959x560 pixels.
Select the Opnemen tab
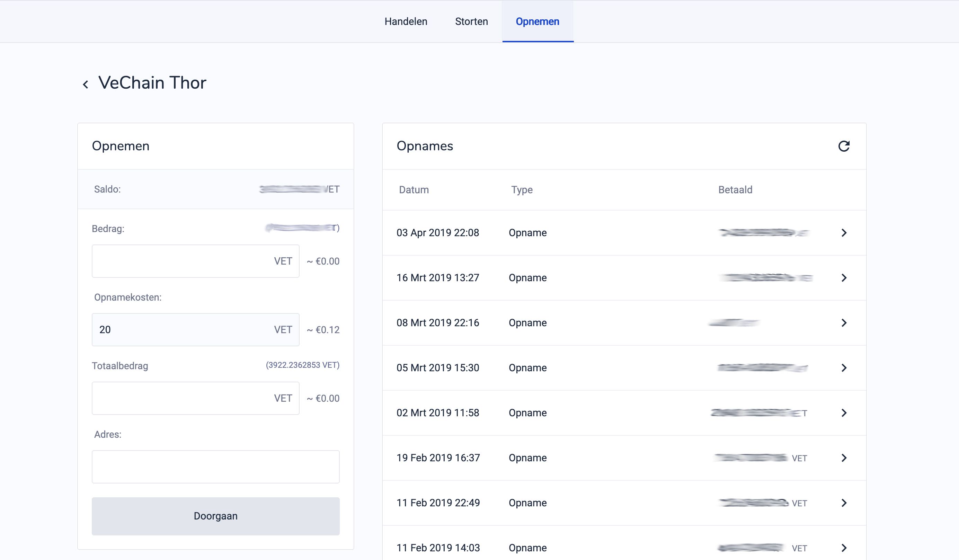(538, 21)
